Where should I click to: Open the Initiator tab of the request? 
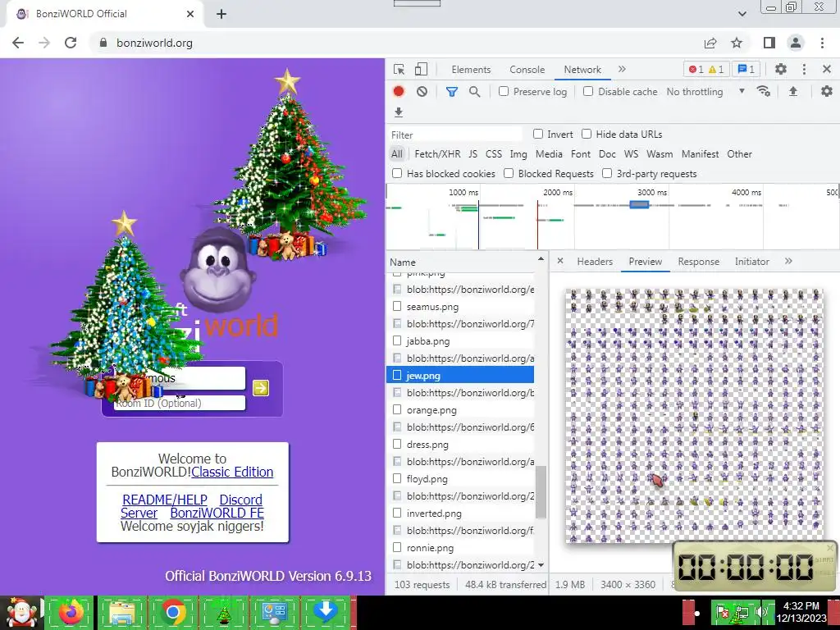(x=751, y=262)
